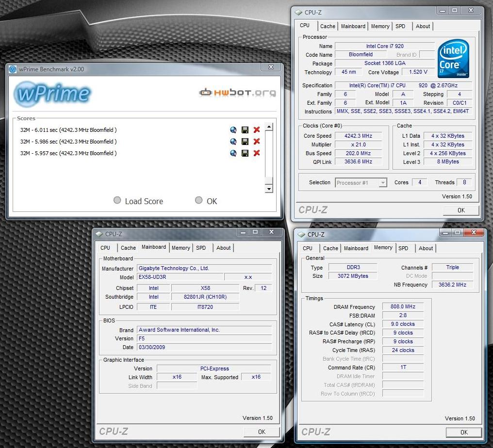493x448 pixels.
Task: Delete the 6.011 sec score with red X
Action: pos(257,130)
